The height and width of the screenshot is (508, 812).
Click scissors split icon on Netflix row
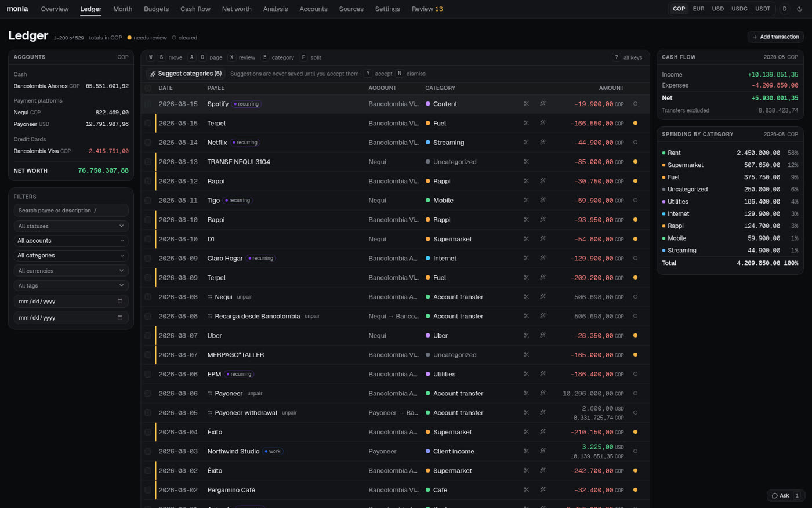coord(527,143)
